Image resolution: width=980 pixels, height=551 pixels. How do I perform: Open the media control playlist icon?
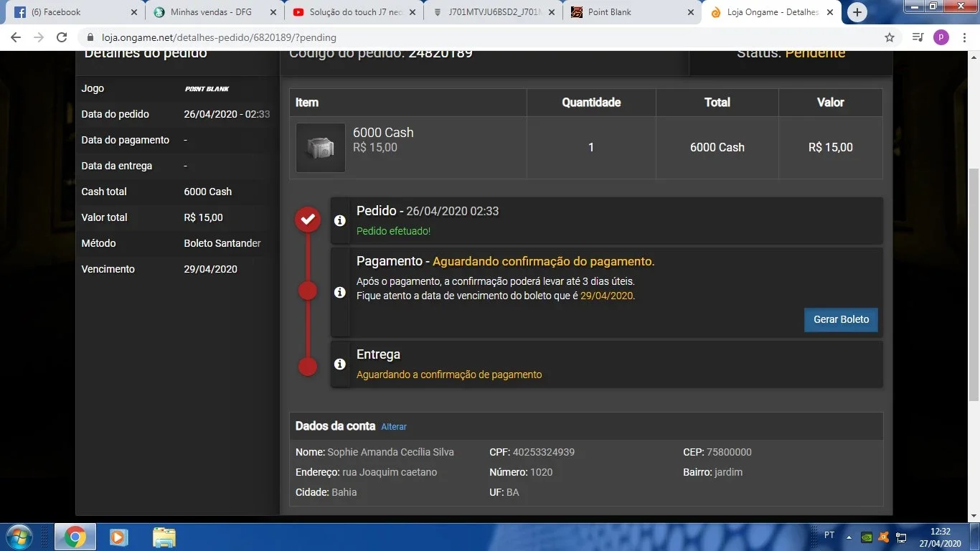[x=918, y=37]
